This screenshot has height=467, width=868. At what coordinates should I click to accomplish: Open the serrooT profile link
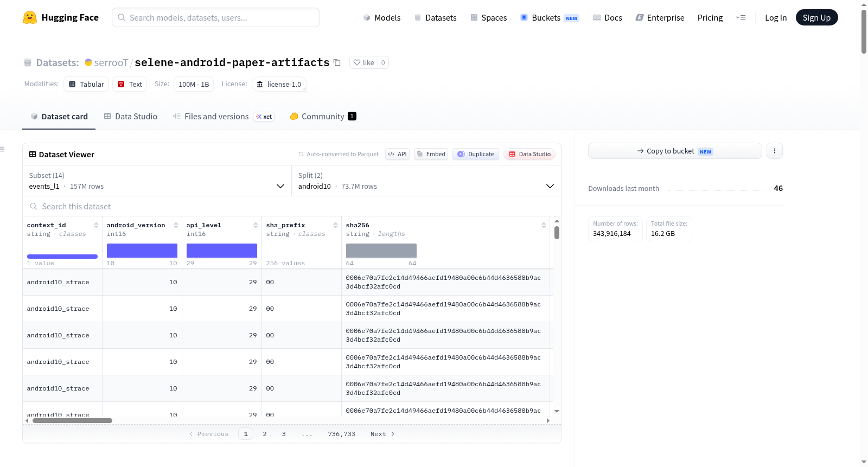(111, 63)
